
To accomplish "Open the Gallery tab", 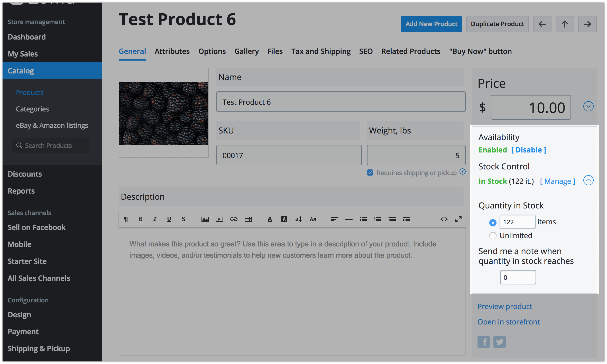I will point(246,51).
